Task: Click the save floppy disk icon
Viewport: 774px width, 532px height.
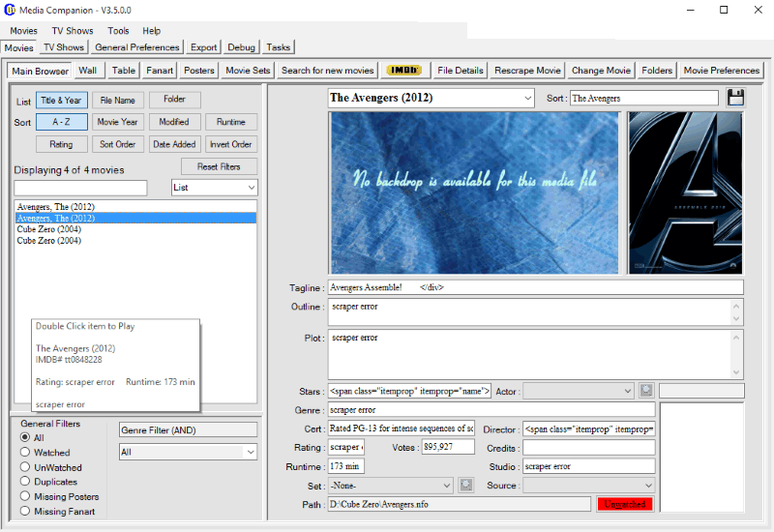Action: click(735, 98)
